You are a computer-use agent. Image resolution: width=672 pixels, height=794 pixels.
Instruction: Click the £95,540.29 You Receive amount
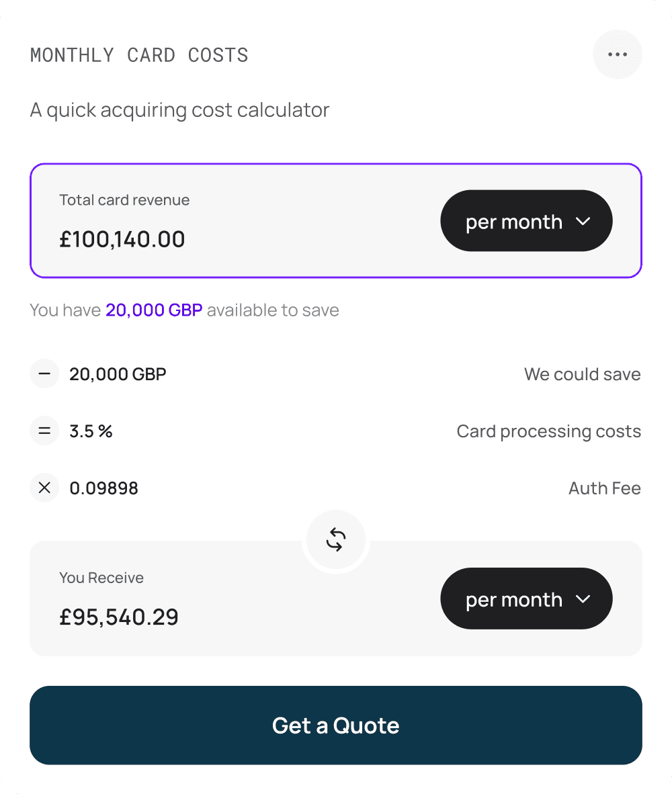tap(119, 617)
